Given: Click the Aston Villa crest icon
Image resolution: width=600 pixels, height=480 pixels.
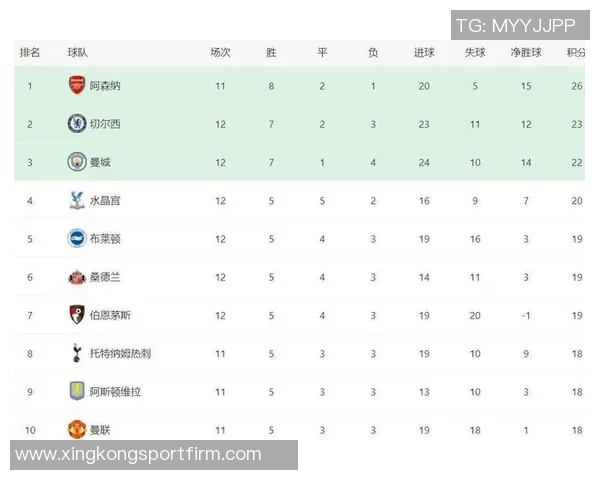Looking at the screenshot, I should point(77,391).
